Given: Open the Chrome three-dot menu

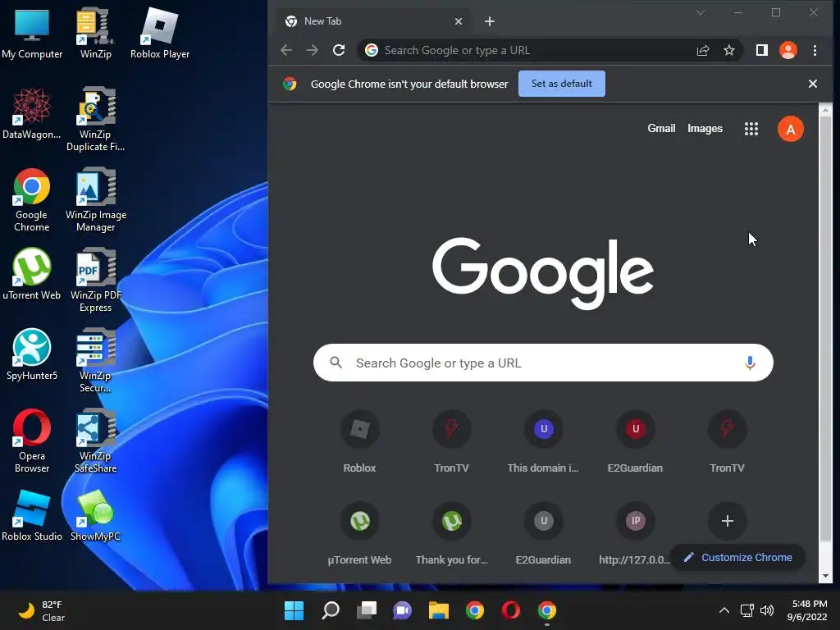Looking at the screenshot, I should (x=815, y=50).
